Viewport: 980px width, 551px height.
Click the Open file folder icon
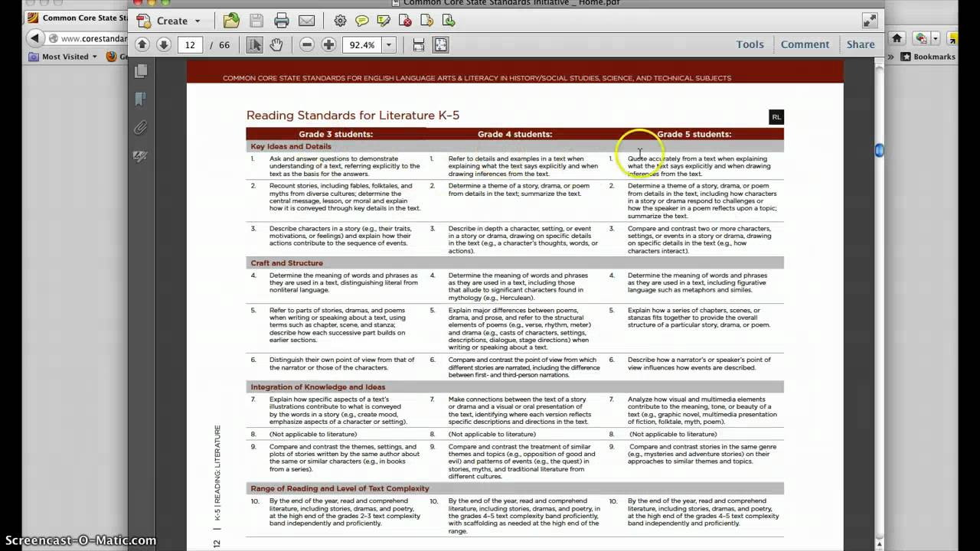point(231,21)
